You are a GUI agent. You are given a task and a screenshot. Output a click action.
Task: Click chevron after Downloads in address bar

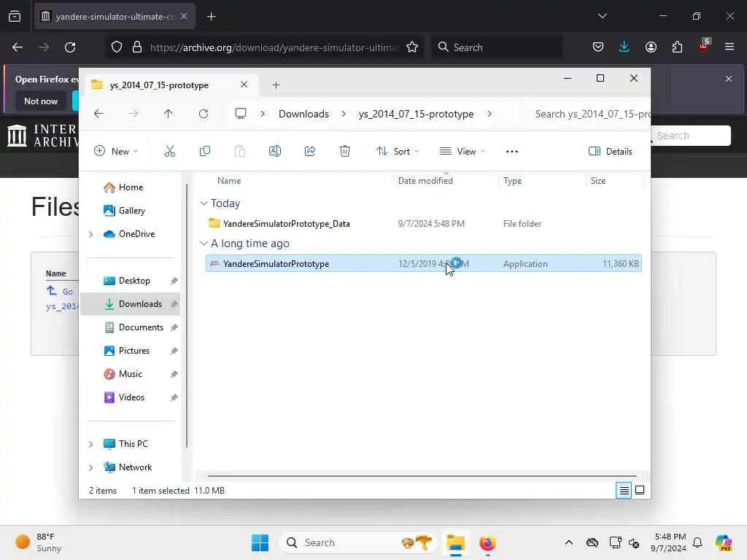[x=344, y=114]
